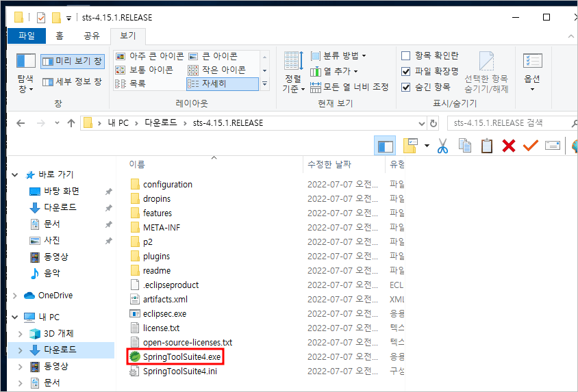Screen dimensions: 578x392
Task: Switch to the 보기 ribbon tab
Action: pyautogui.click(x=128, y=36)
